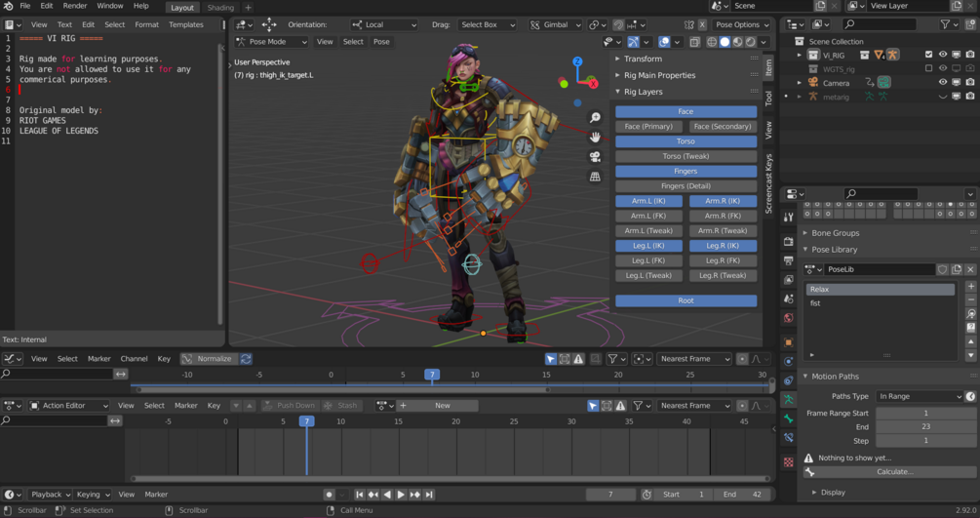Click the Z axis on the navigation gizmo

click(x=577, y=61)
